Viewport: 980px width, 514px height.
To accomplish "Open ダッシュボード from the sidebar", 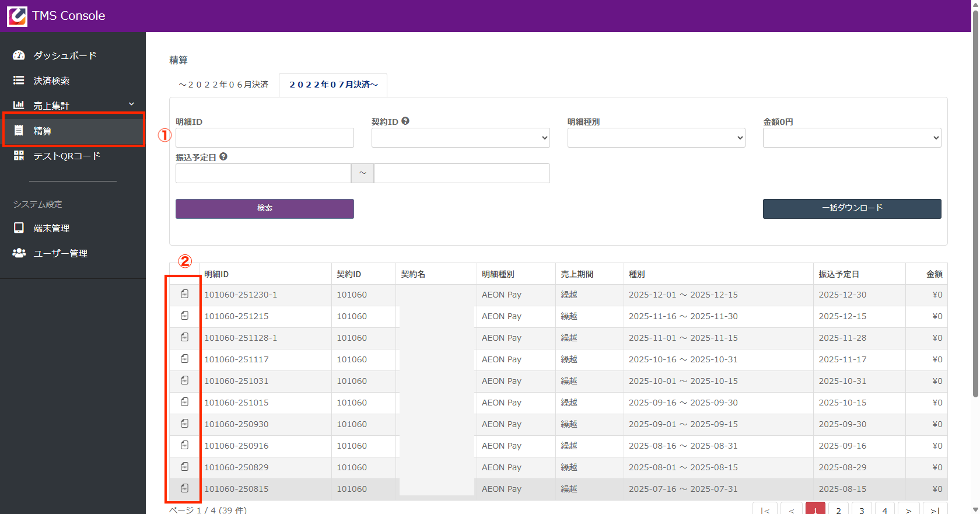I will [x=64, y=55].
